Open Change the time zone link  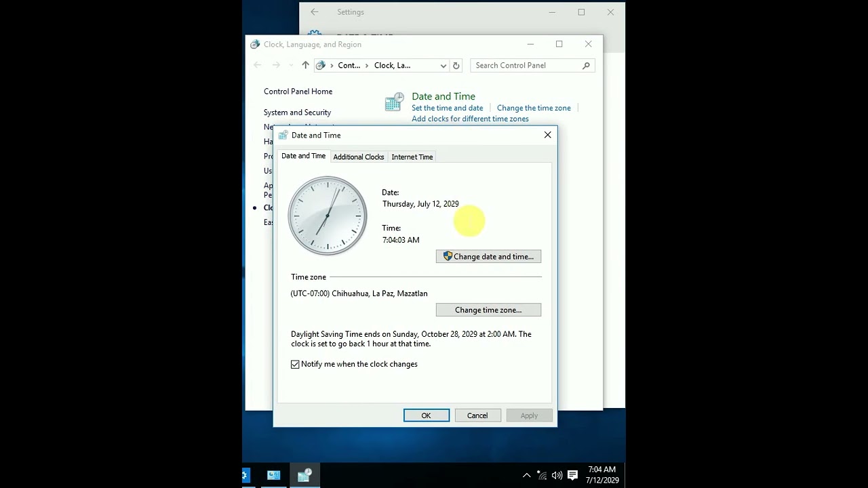point(534,108)
